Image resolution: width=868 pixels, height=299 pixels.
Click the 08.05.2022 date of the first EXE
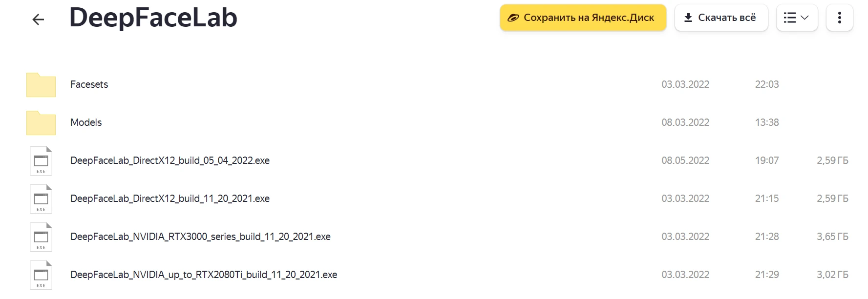(685, 160)
